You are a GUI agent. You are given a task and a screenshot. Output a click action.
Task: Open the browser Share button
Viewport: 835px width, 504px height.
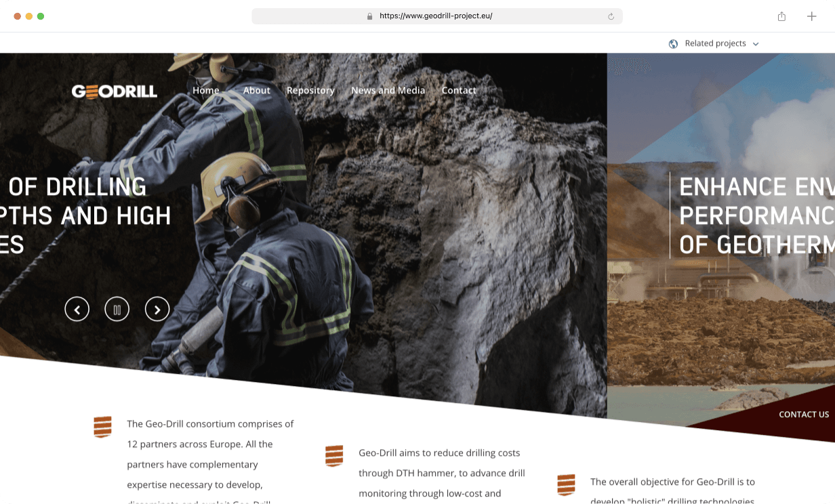781,16
